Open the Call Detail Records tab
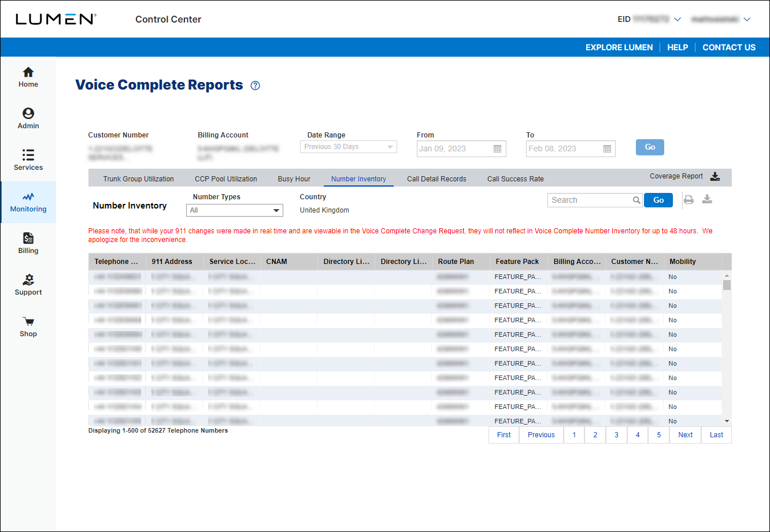 (x=436, y=179)
